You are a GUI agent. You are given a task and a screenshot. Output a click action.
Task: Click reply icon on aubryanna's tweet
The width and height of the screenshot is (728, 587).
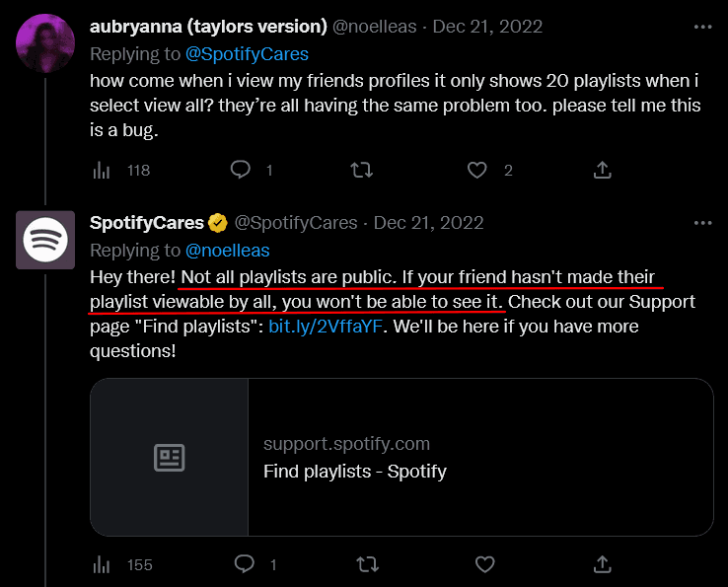pos(241,170)
